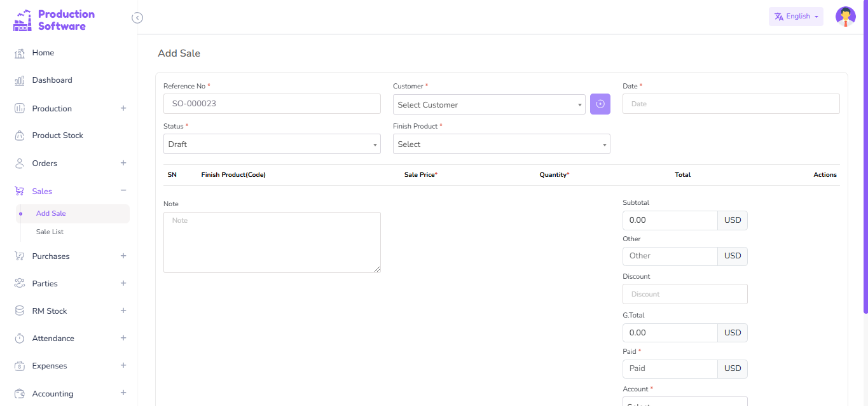Open the Select Customer dropdown

tap(488, 105)
